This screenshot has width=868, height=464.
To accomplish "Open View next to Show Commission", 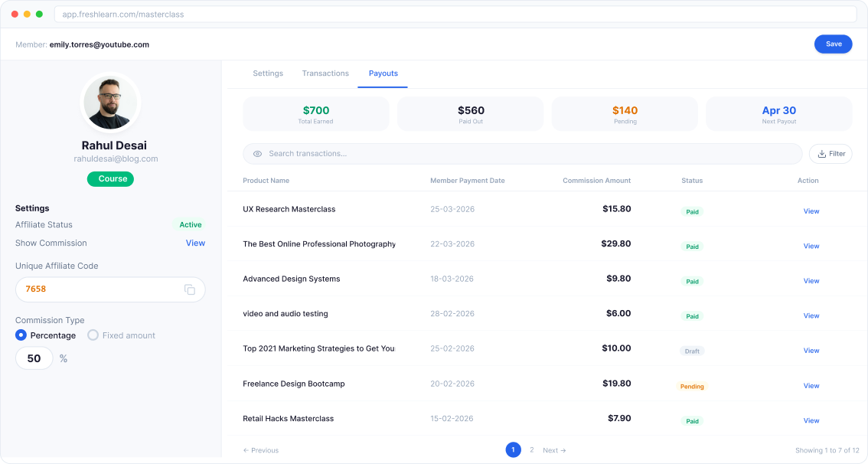I will point(195,243).
